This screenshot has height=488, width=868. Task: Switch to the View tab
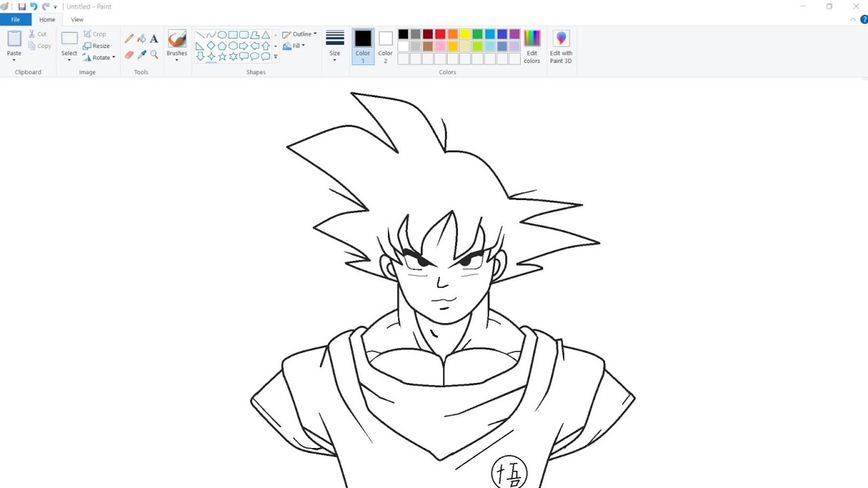tap(77, 20)
